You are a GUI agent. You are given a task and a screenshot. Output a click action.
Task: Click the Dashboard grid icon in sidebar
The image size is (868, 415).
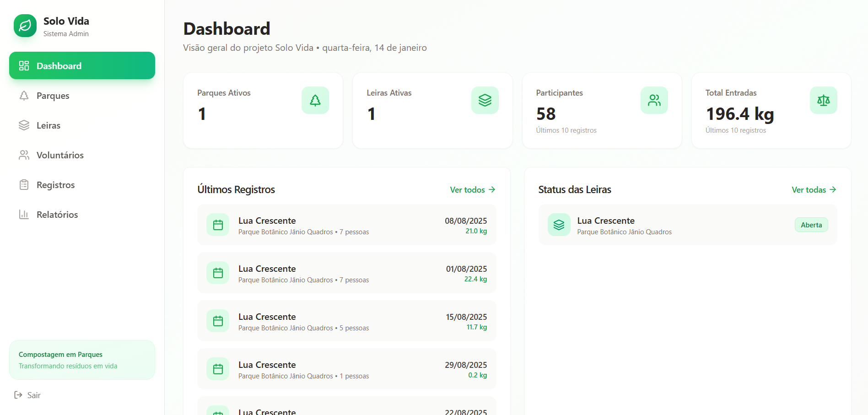pyautogui.click(x=24, y=65)
